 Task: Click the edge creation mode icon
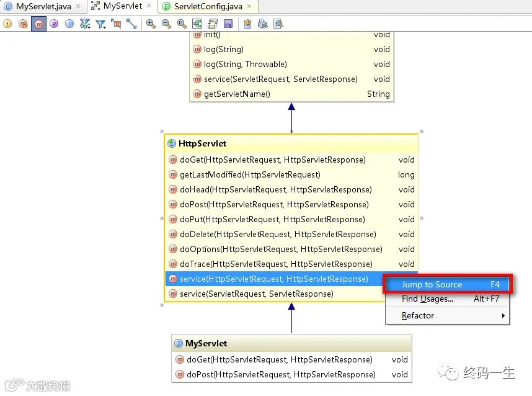(x=116, y=24)
